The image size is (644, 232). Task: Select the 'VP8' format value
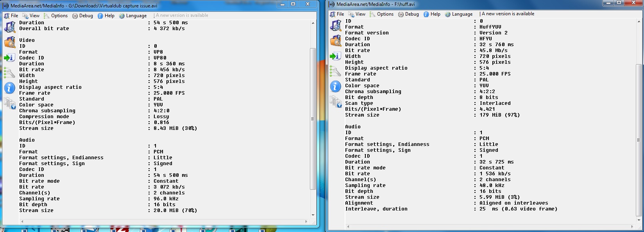[x=158, y=52]
